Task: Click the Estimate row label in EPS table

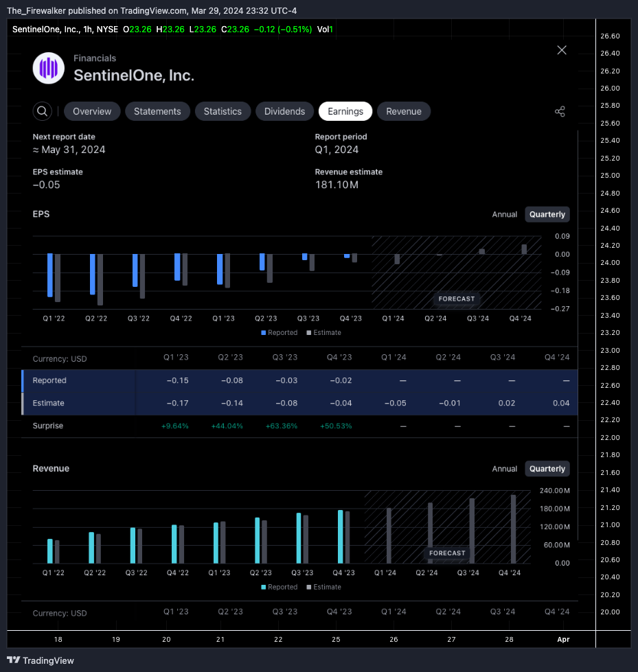Action: tap(49, 404)
